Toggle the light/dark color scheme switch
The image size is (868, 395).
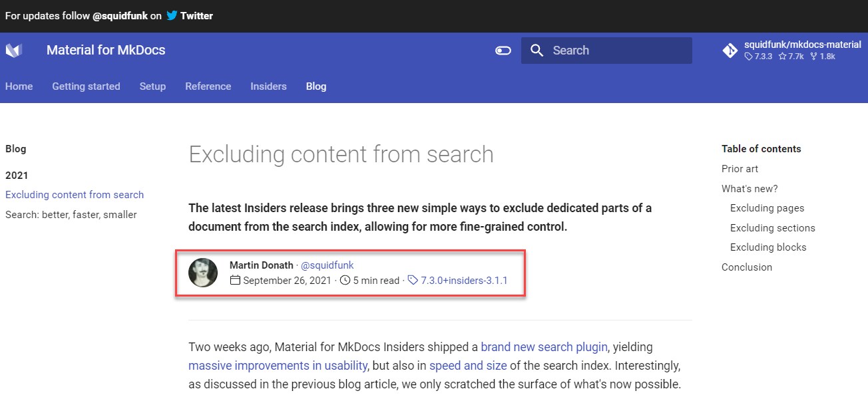(x=503, y=51)
